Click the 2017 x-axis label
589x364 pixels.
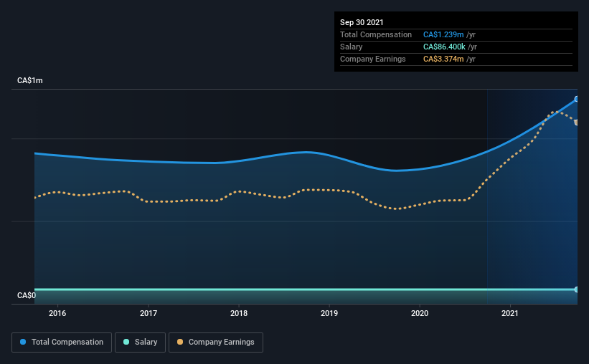pyautogui.click(x=149, y=313)
